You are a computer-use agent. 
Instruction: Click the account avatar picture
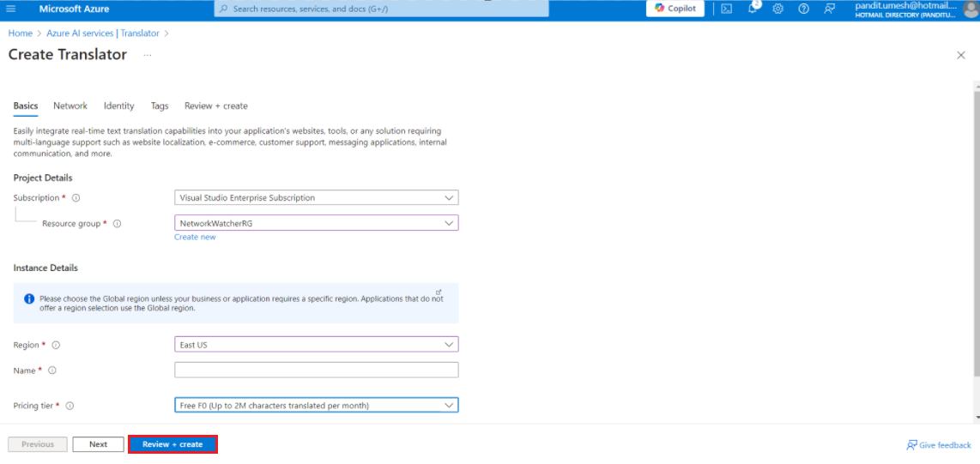coord(970,9)
